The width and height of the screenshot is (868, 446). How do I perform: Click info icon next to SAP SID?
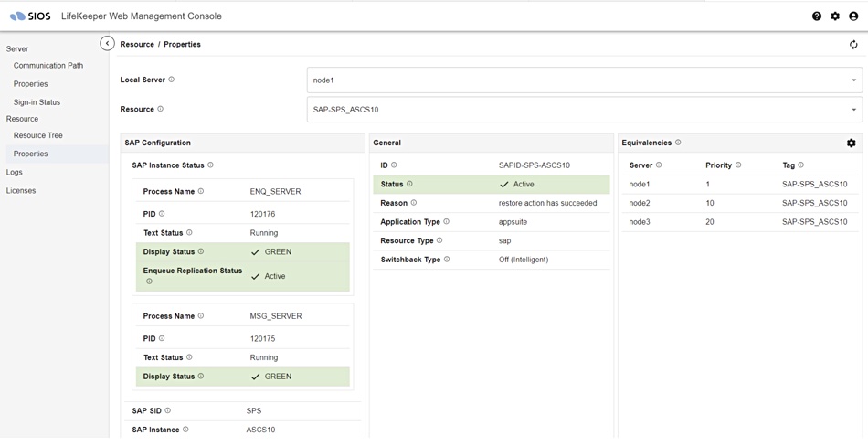tap(167, 410)
